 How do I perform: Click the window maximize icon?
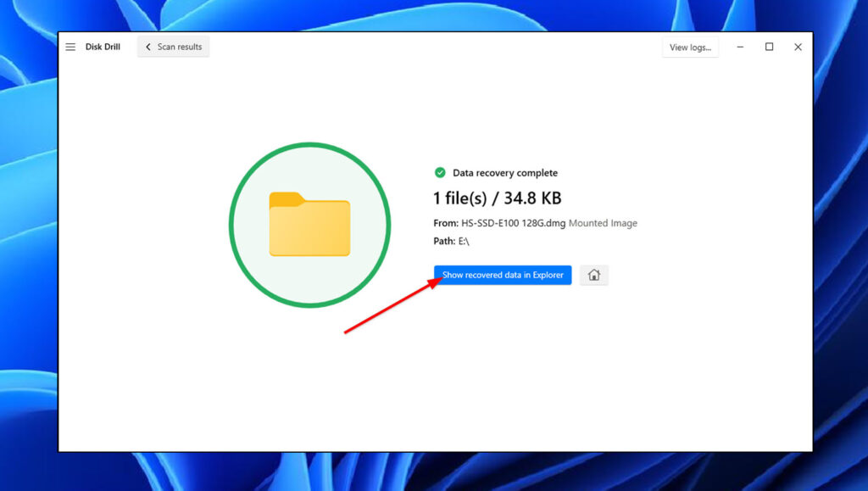[x=769, y=47]
